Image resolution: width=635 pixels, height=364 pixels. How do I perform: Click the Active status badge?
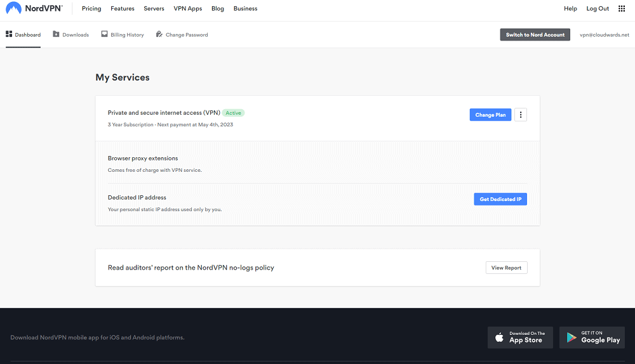233,113
